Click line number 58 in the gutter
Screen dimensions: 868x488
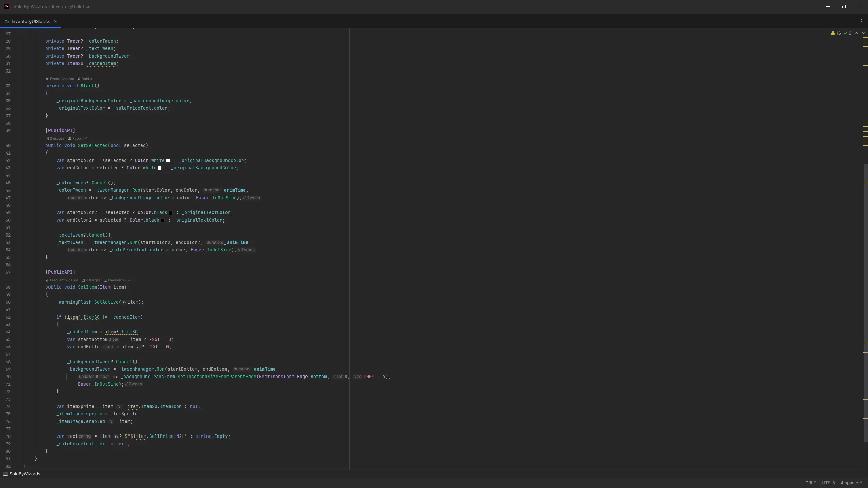click(x=8, y=287)
